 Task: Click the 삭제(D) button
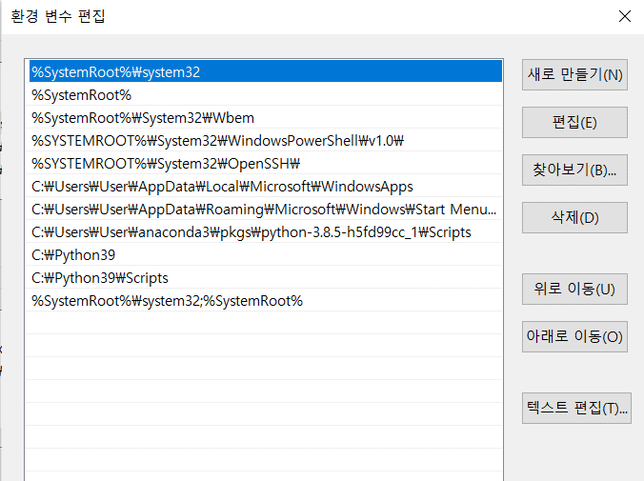[575, 217]
